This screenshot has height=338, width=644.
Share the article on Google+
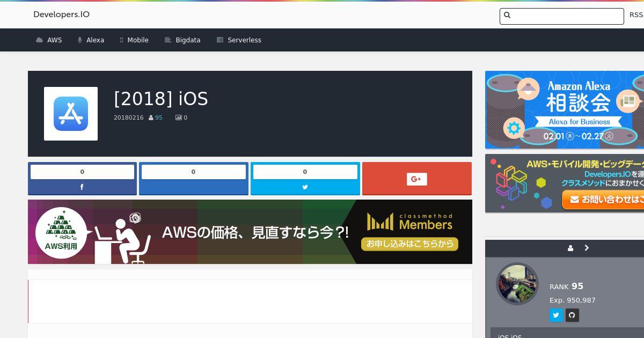[417, 179]
